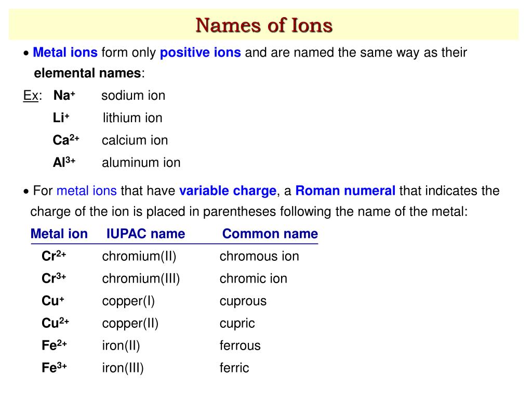
Task: Click the 'Common name' column header
Action: (270, 234)
